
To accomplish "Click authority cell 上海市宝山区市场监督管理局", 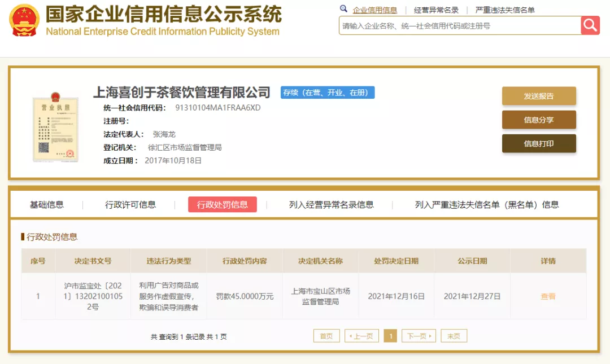I will (321, 296).
